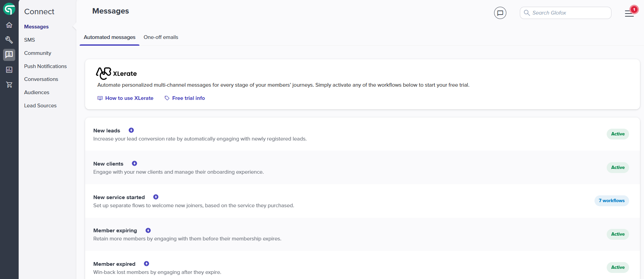Open SMS in Connect menu
The image size is (644, 279).
coord(30,40)
